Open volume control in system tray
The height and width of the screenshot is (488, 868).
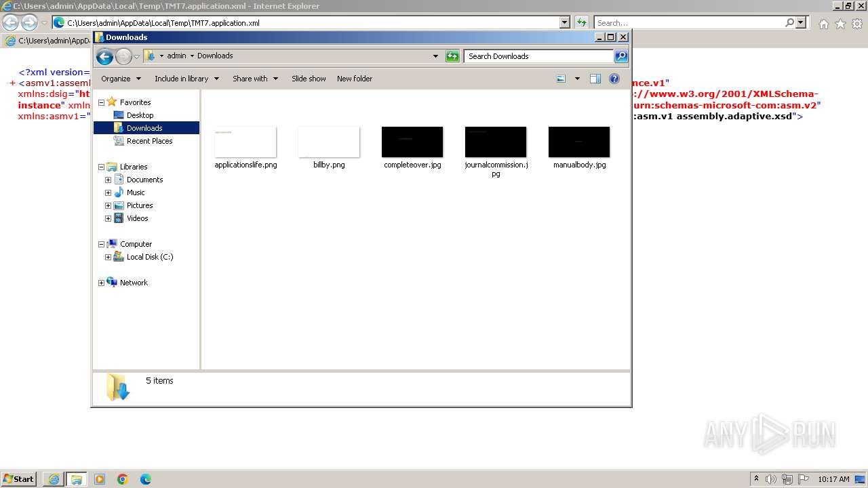point(771,479)
